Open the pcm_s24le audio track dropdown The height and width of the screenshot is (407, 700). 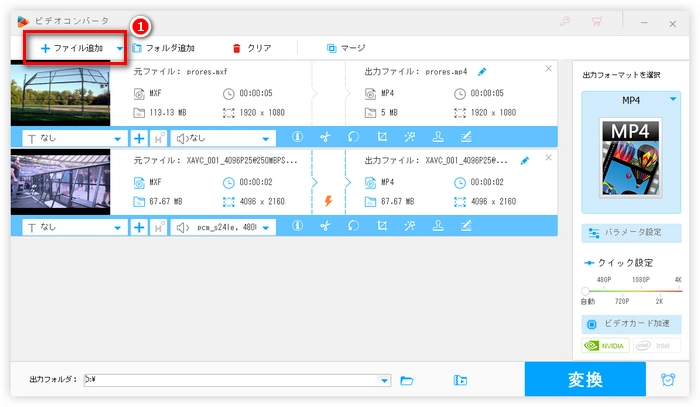(x=267, y=227)
